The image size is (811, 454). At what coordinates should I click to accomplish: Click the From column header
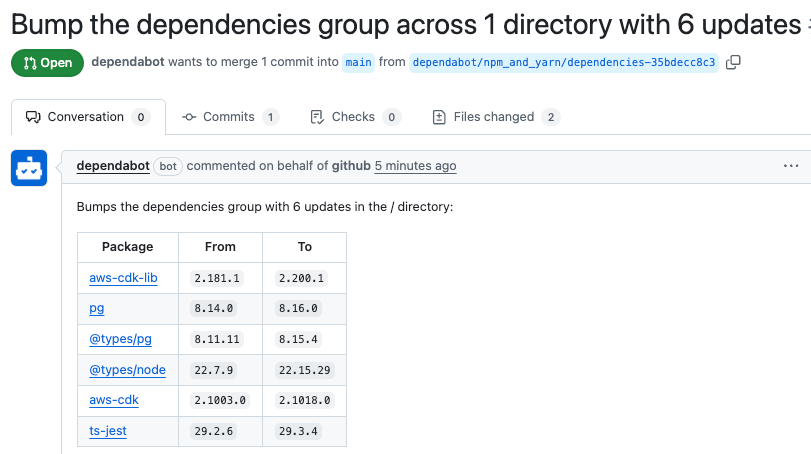(x=220, y=247)
